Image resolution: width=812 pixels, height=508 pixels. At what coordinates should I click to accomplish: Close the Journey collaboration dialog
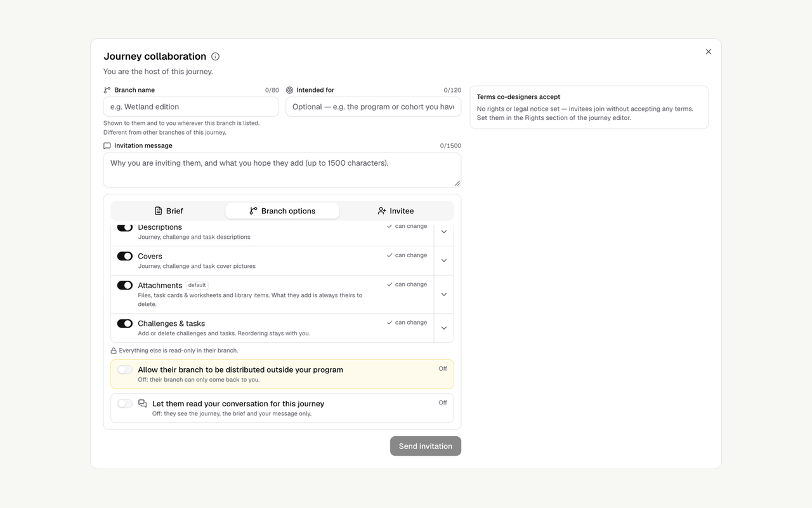point(709,51)
